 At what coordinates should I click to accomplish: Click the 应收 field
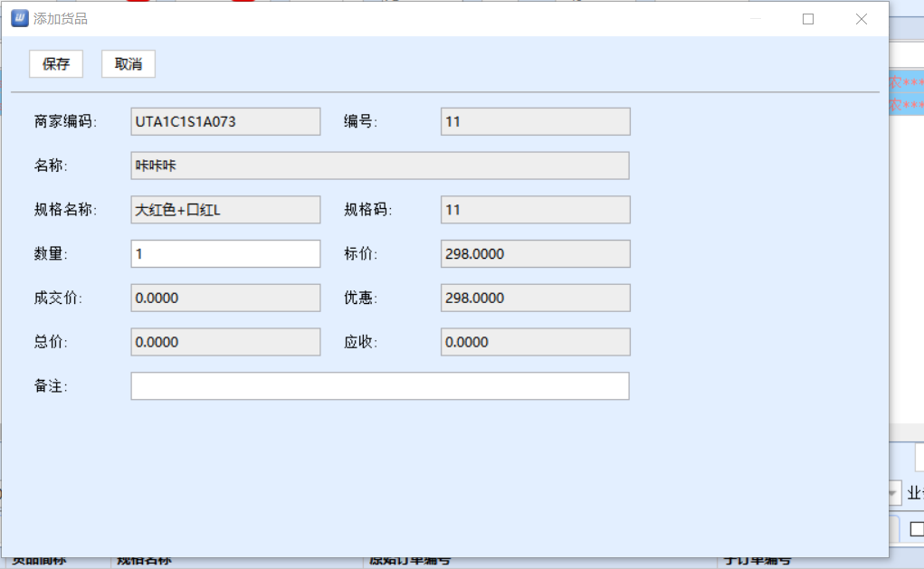pos(535,342)
